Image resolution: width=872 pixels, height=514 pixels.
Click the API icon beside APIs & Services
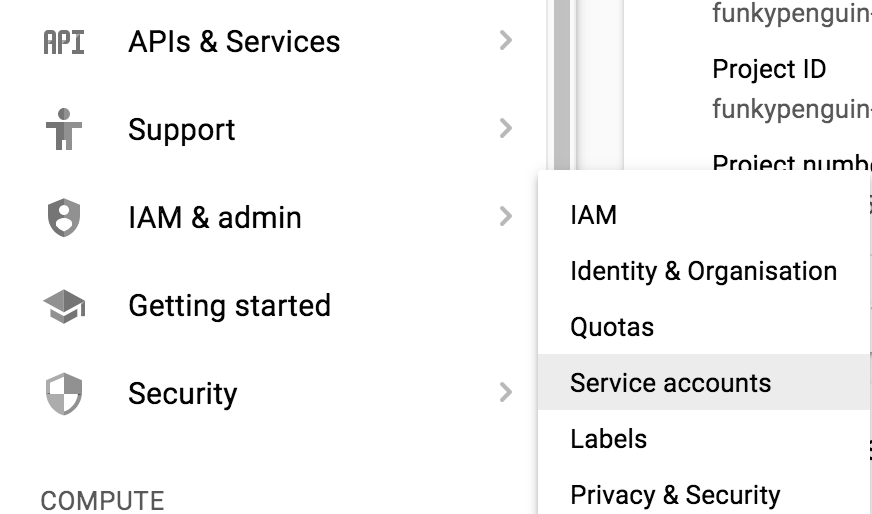64,42
